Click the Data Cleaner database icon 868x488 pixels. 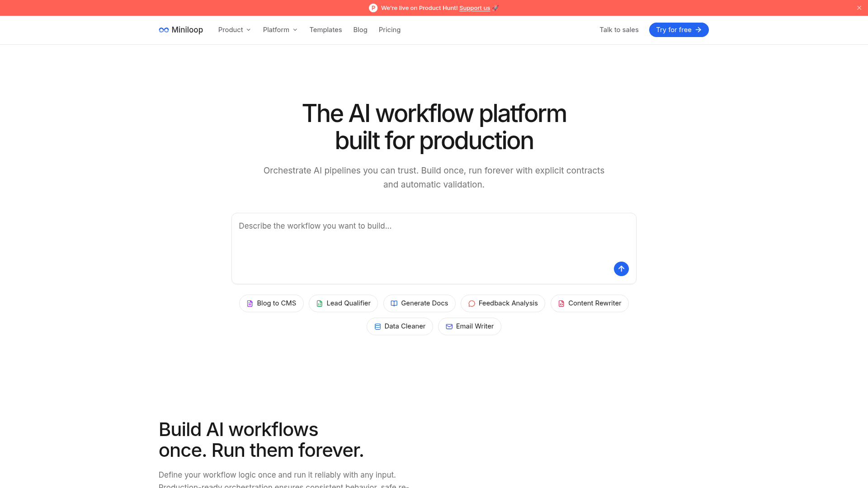point(377,327)
